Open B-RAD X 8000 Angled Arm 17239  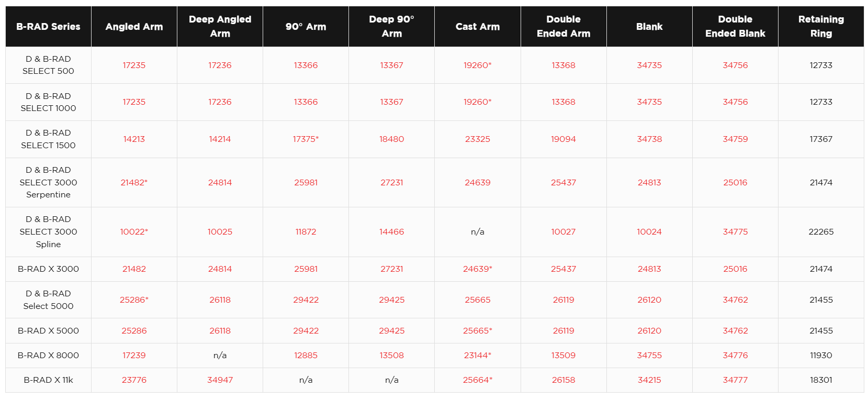pyautogui.click(x=134, y=356)
